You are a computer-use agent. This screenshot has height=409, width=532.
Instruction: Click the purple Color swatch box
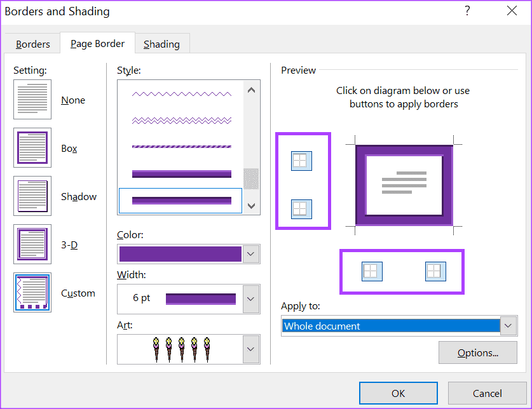(x=180, y=254)
